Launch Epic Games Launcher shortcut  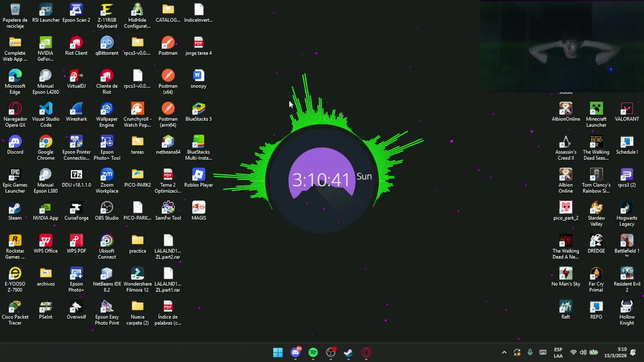click(15, 181)
